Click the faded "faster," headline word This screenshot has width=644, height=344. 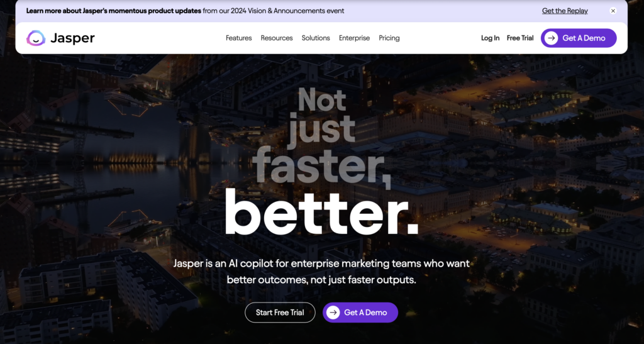321,165
